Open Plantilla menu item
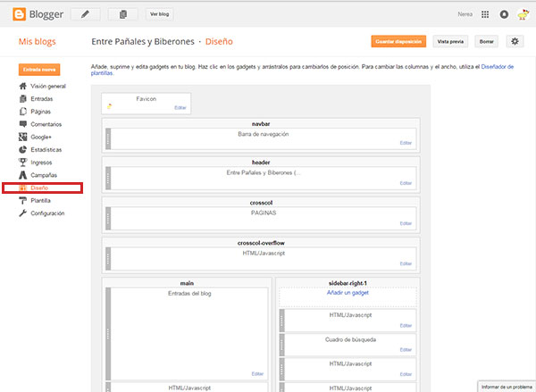 [x=41, y=201]
